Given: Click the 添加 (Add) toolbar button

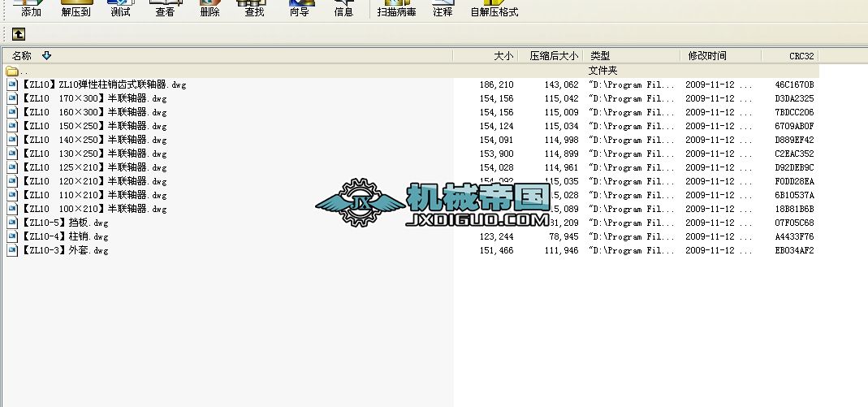Looking at the screenshot, I should [31, 9].
